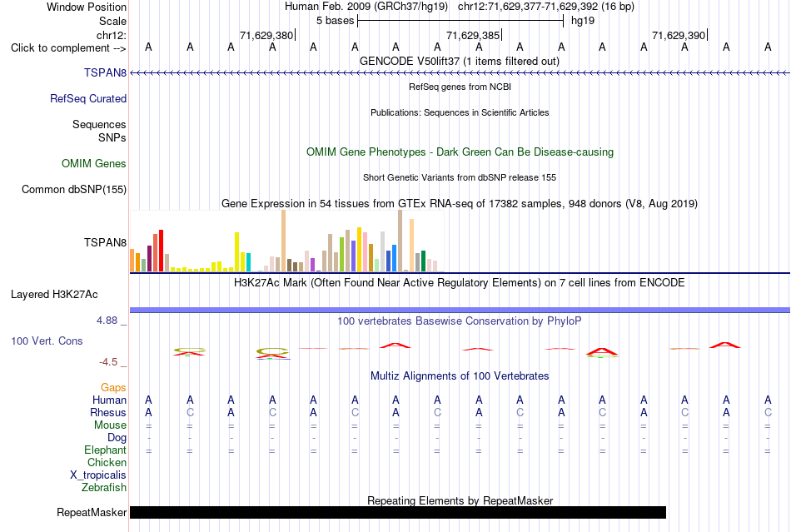This screenshot has width=791, height=532.
Task: Click the GTEx Gene Expression track title
Action: (460, 204)
